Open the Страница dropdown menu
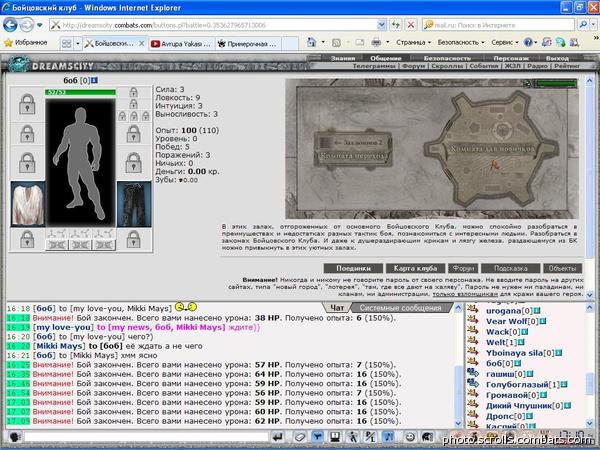Image resolution: width=600 pixels, height=450 pixels. [413, 42]
